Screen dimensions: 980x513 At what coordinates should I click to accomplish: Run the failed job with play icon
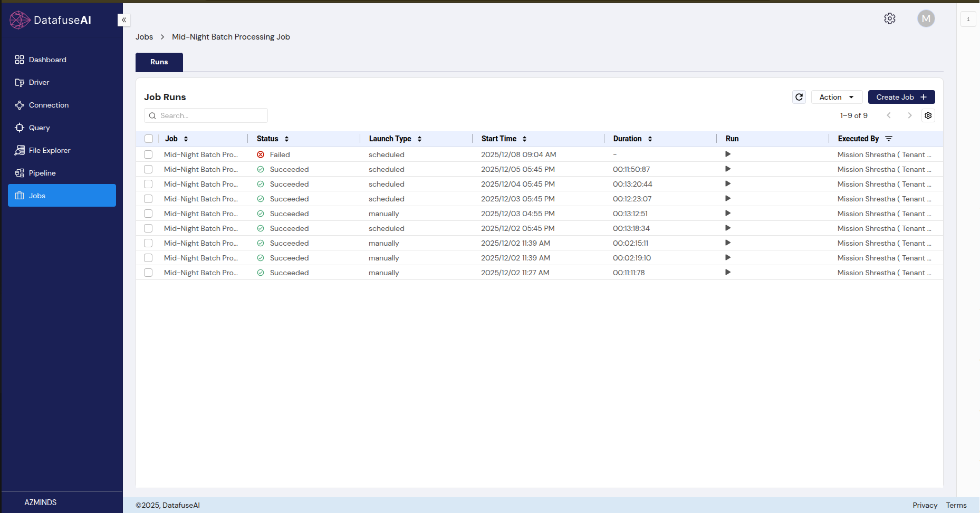pyautogui.click(x=727, y=154)
